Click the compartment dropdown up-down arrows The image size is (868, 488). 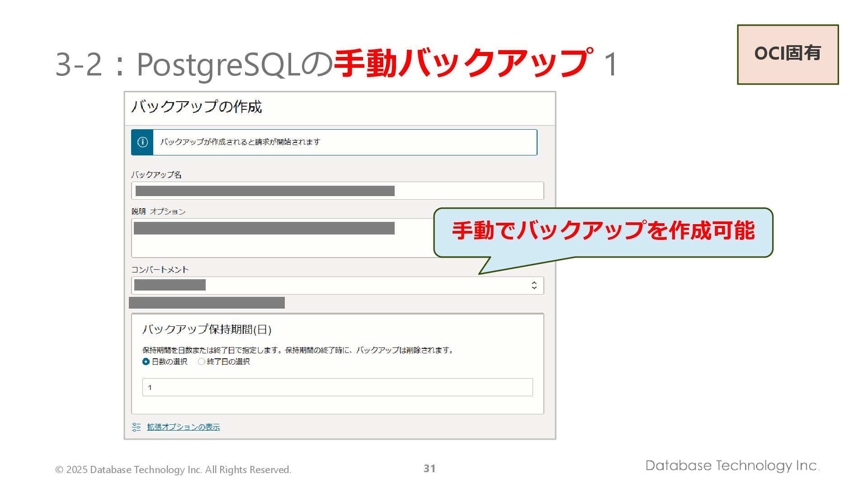click(x=534, y=286)
